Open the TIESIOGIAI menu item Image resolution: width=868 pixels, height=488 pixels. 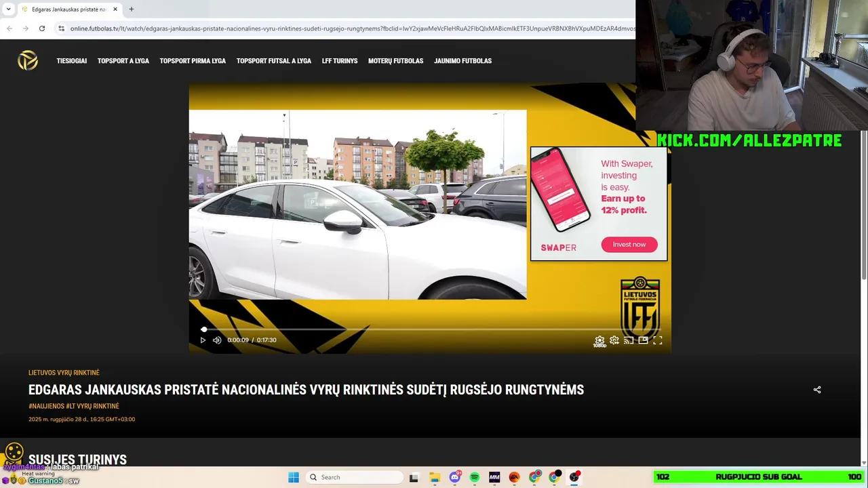(x=72, y=61)
